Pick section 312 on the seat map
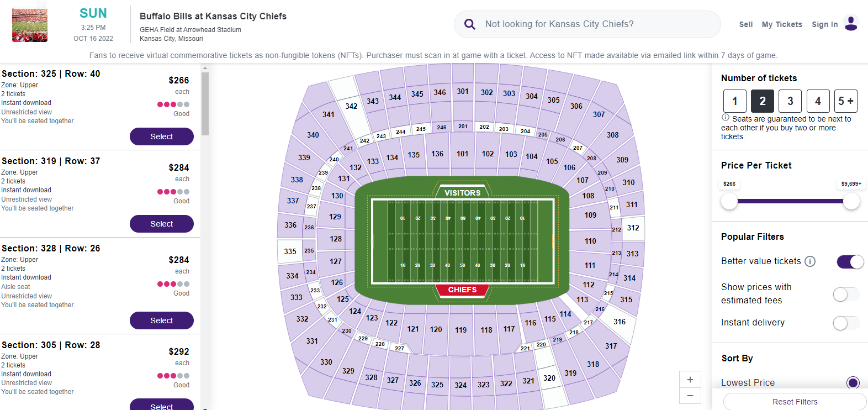Screen dimensions: 868x410 coord(633,228)
